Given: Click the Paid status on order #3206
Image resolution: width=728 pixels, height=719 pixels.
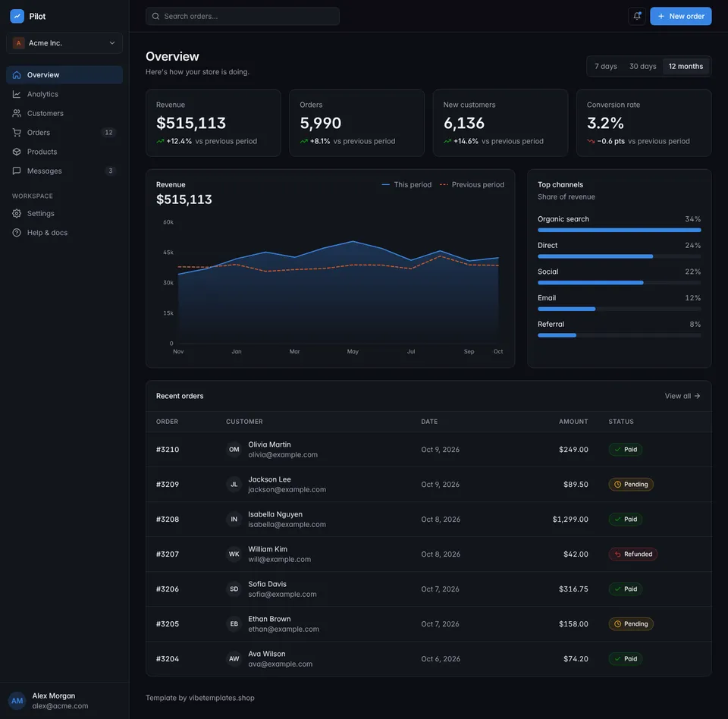Looking at the screenshot, I should click(x=626, y=589).
